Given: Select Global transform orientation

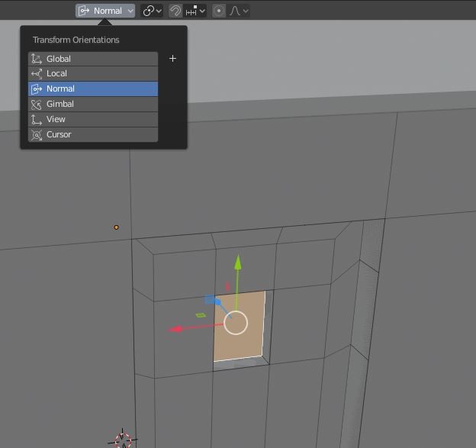Looking at the screenshot, I should tap(93, 59).
